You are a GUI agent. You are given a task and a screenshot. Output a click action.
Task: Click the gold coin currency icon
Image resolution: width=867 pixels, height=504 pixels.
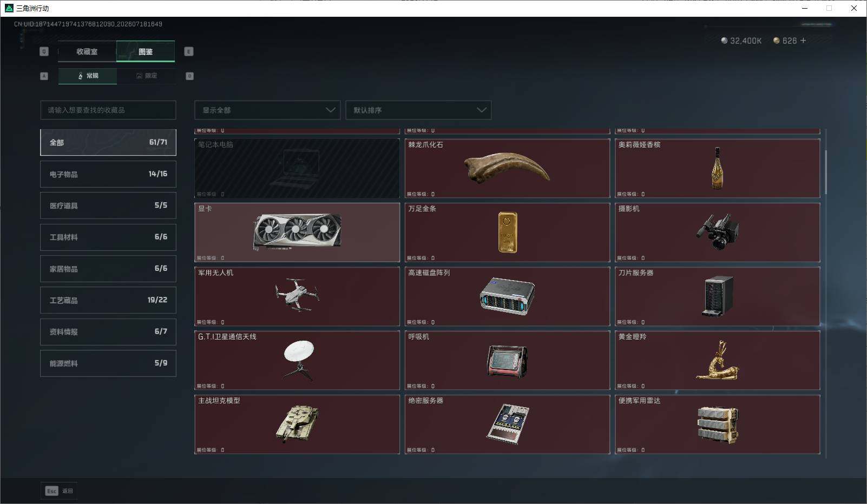pyautogui.click(x=776, y=41)
